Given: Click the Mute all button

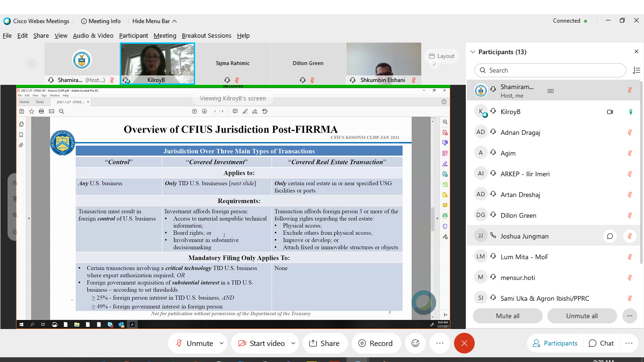Looking at the screenshot, I should coord(508,316).
